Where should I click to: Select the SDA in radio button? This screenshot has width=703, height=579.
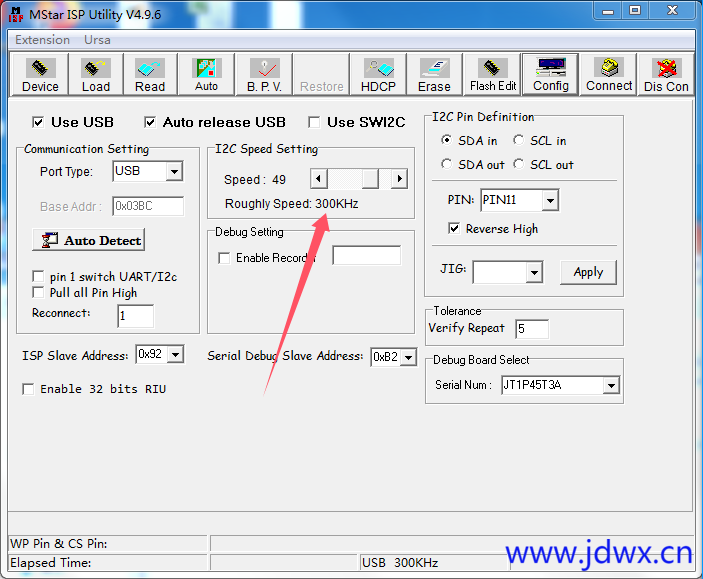click(446, 140)
